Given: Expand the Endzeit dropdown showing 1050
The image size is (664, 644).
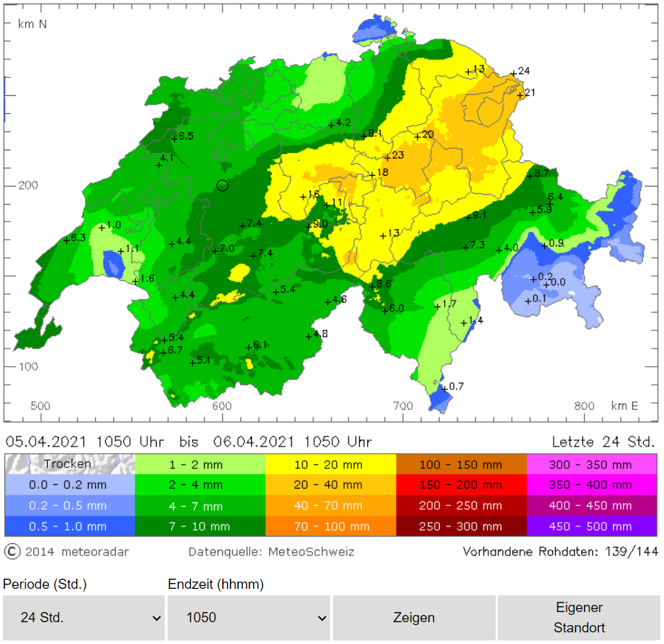Looking at the screenshot, I should [x=249, y=618].
